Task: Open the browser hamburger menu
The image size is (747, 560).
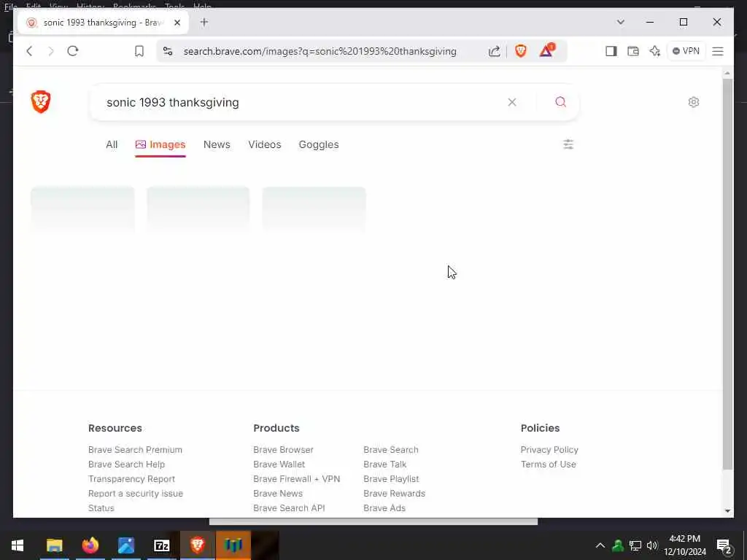Action: 718,51
